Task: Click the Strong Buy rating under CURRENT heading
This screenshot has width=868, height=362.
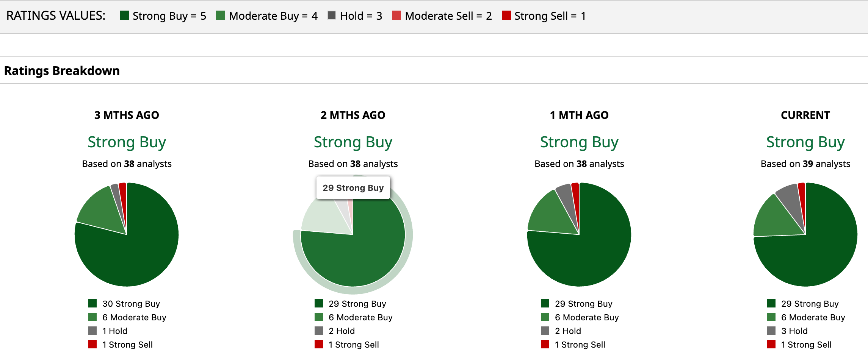Action: coord(805,142)
